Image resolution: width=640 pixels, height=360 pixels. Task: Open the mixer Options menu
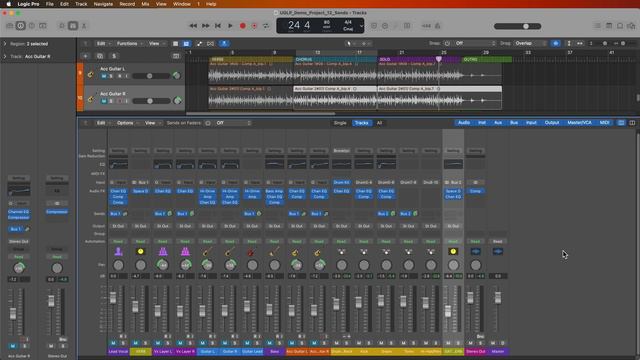[127, 123]
